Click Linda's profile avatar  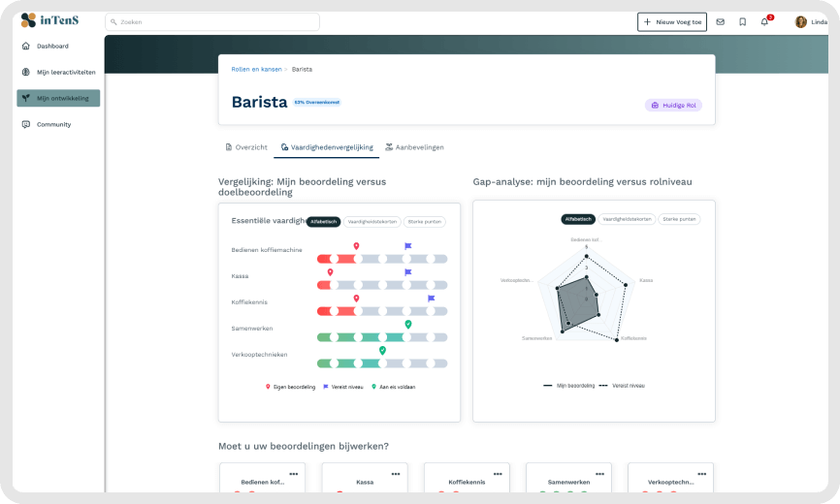pyautogui.click(x=800, y=21)
